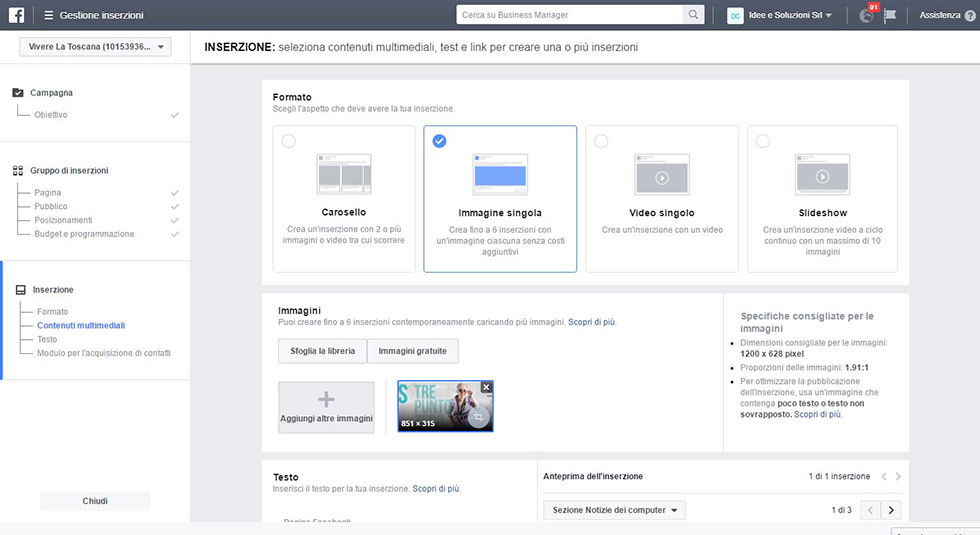
Task: Open Scopri di più link in image specs
Action: pos(818,414)
